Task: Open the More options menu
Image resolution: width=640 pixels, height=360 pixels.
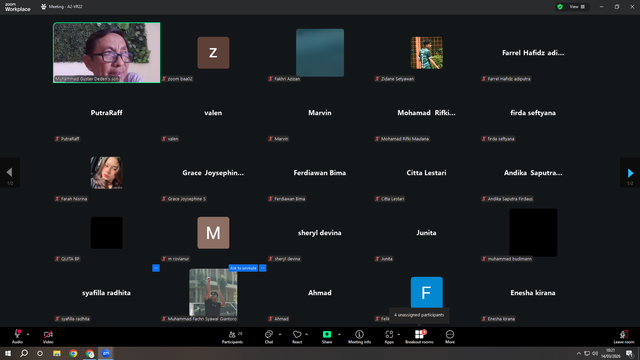Action: [x=450, y=336]
